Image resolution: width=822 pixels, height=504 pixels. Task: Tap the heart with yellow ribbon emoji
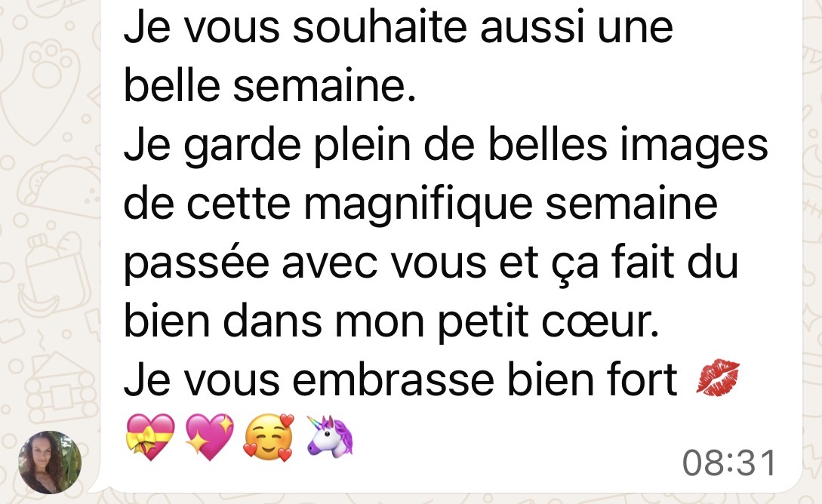click(150, 438)
